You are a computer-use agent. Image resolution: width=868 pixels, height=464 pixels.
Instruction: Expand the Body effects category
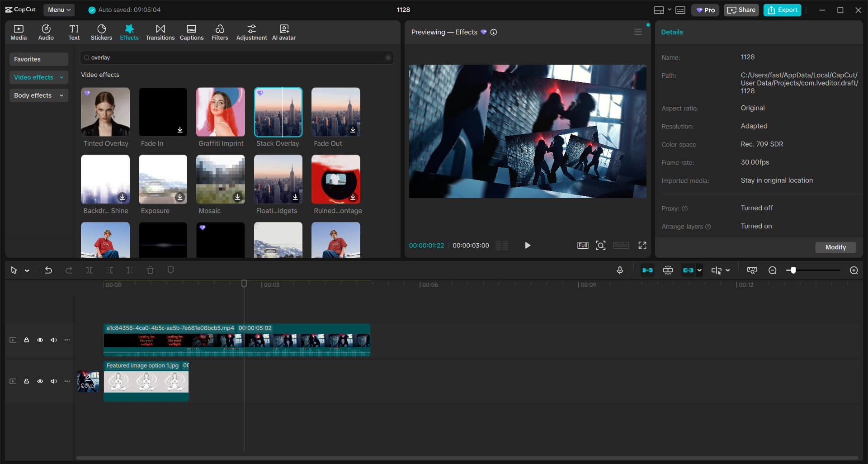point(38,95)
